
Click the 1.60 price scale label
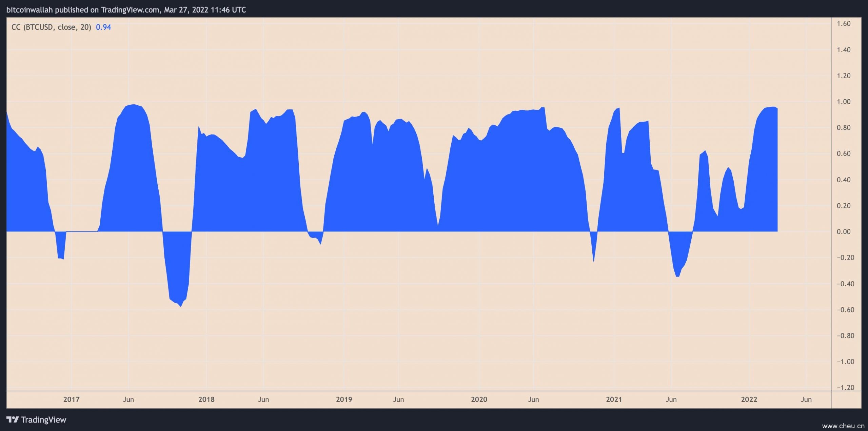(843, 24)
